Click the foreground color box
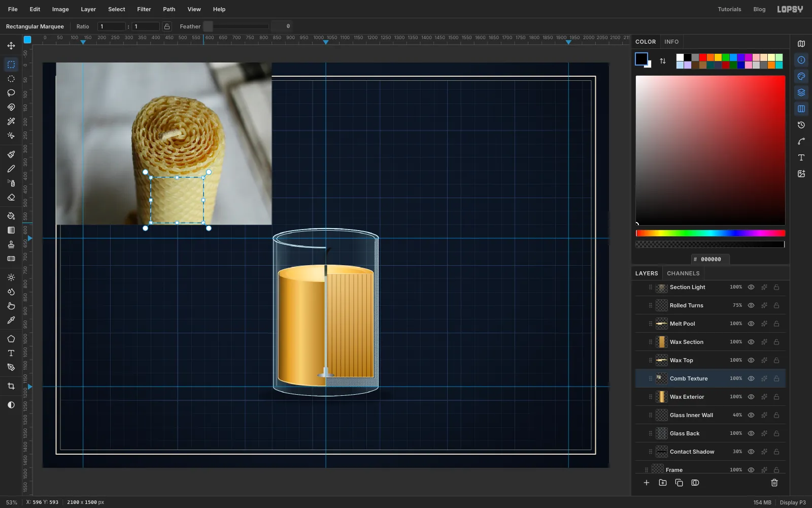Screen dimensions: 812x508 point(641,59)
